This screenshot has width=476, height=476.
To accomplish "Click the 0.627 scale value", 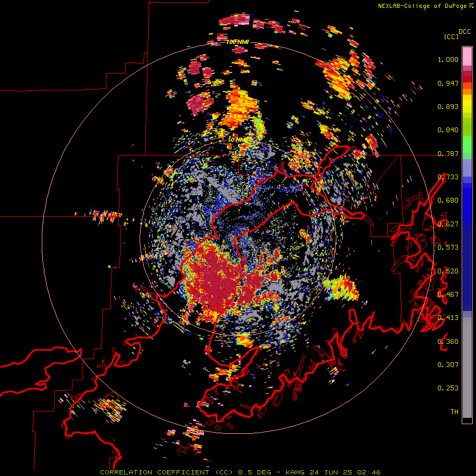I will click(448, 224).
